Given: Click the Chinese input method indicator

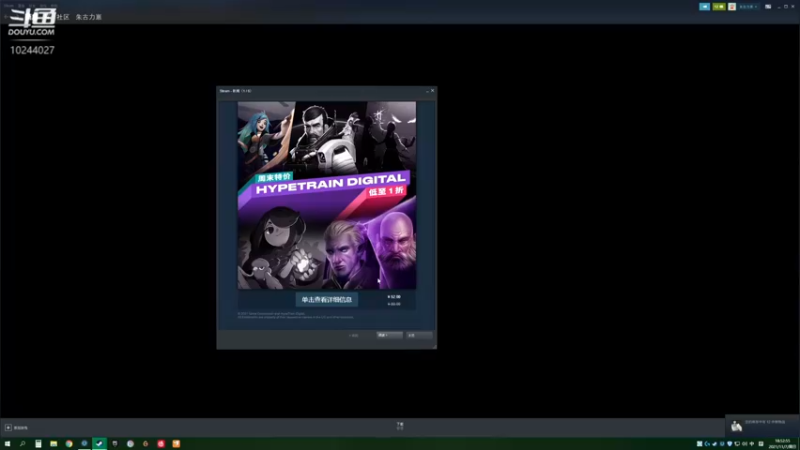Looking at the screenshot, I should pyautogui.click(x=752, y=444).
